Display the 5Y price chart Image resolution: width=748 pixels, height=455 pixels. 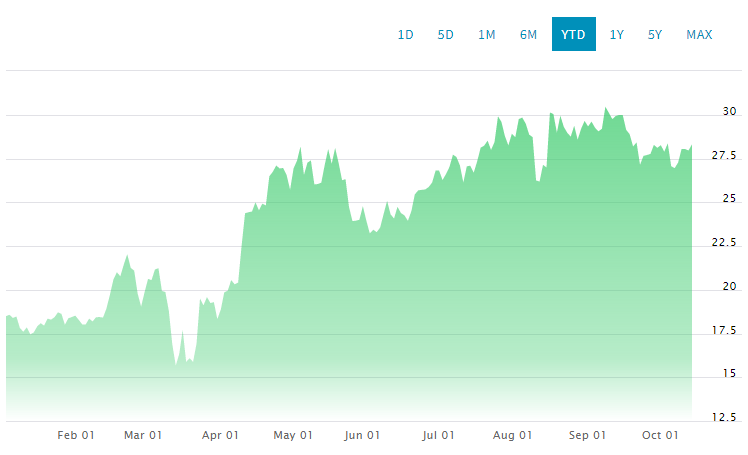(655, 34)
